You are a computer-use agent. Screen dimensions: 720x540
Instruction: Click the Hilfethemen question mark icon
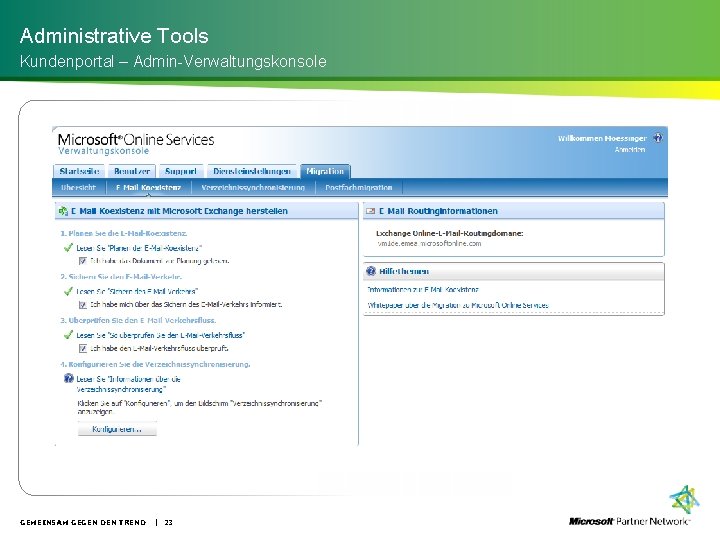[x=371, y=271]
